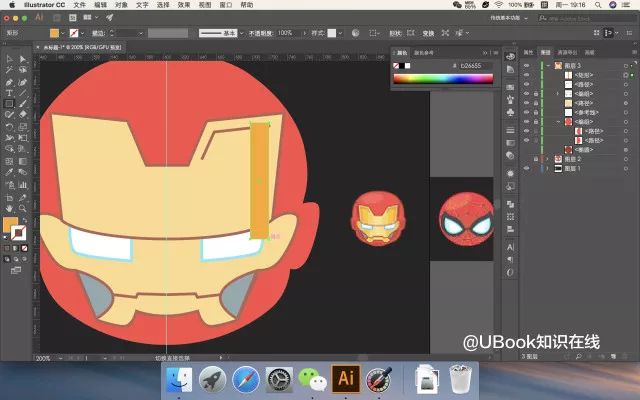Select the Direct Selection tool (white arrow)

coord(22,60)
